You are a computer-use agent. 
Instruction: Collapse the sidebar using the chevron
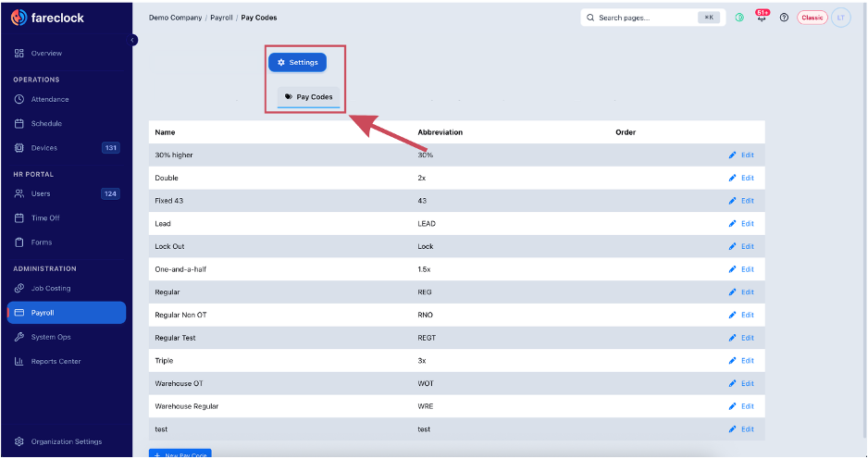[x=133, y=40]
